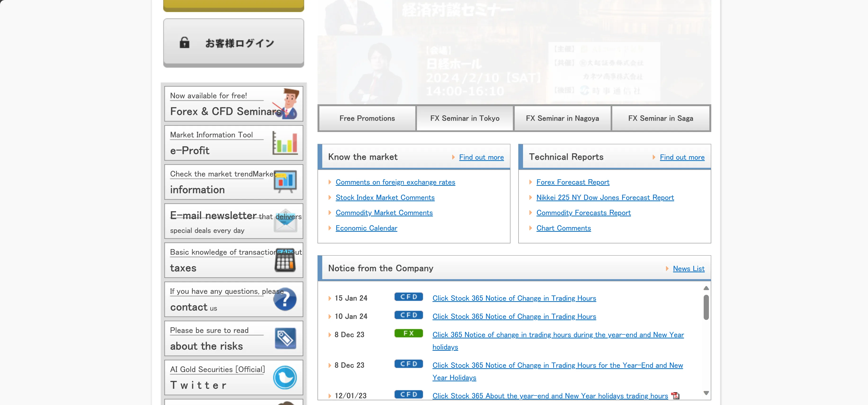The height and width of the screenshot is (405, 868).
Task: Click the padlock icon on login button
Action: coord(184,43)
